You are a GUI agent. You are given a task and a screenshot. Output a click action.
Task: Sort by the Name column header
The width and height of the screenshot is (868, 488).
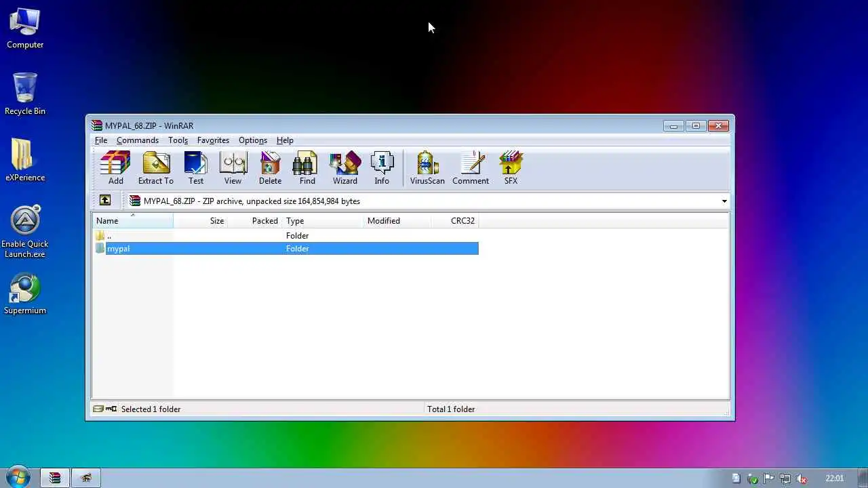click(133, 221)
